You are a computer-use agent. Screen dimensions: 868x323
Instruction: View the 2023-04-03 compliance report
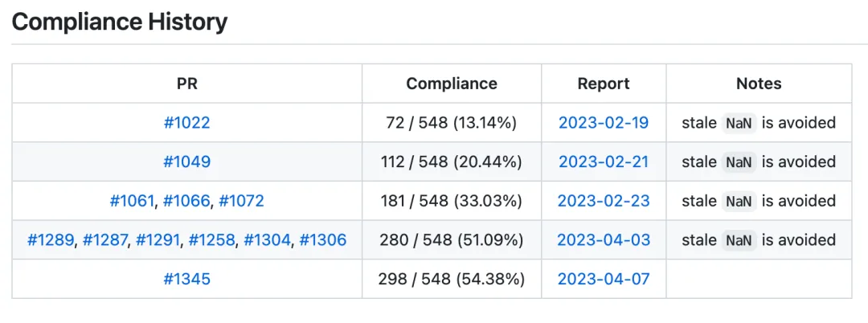click(x=604, y=240)
